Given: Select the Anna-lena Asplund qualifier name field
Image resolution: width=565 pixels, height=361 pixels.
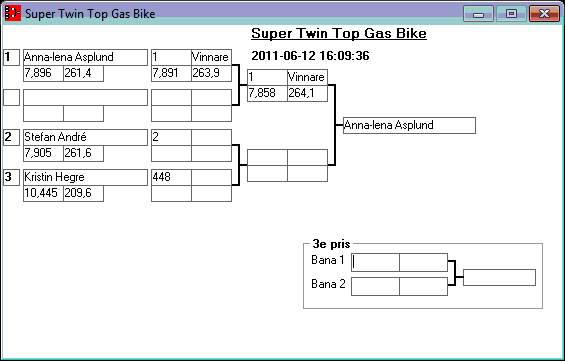Looking at the screenshot, I should (85, 57).
